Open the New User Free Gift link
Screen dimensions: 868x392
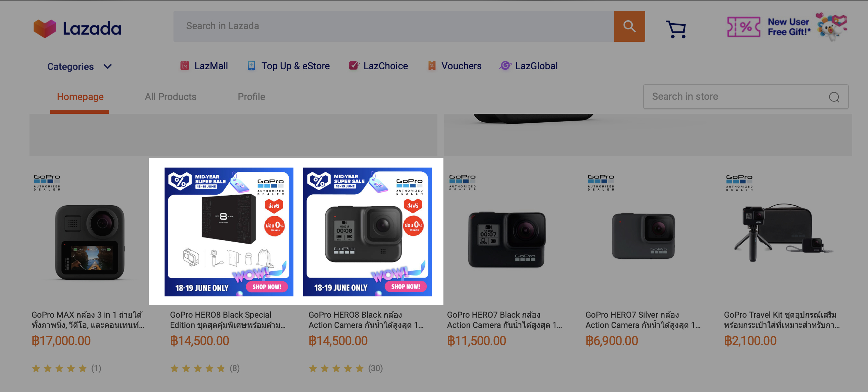click(x=789, y=27)
